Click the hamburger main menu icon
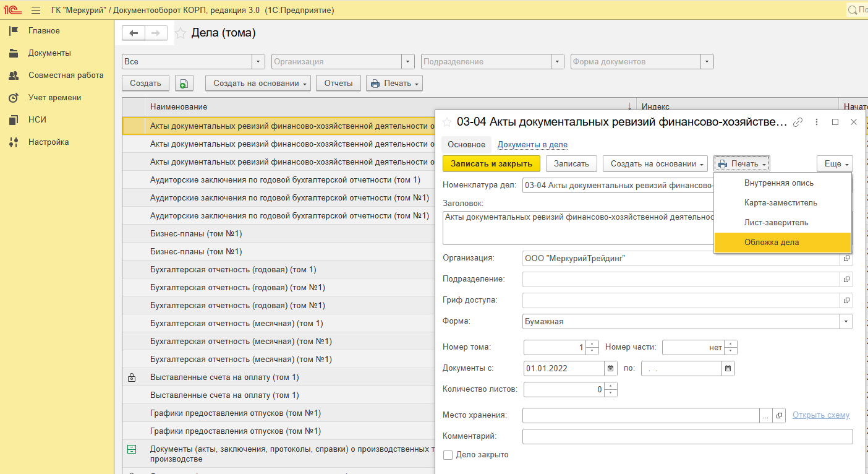This screenshot has width=868, height=474. tap(36, 11)
